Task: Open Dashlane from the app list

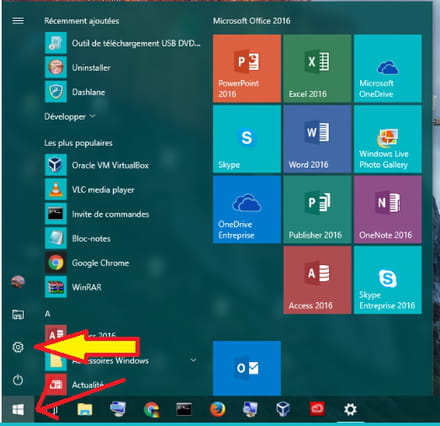Action: 123,92
